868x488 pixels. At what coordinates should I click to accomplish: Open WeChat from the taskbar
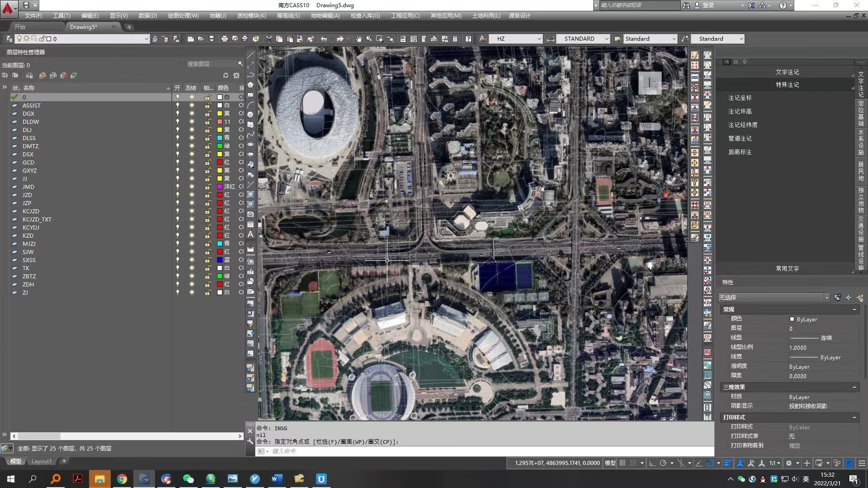pos(188,479)
